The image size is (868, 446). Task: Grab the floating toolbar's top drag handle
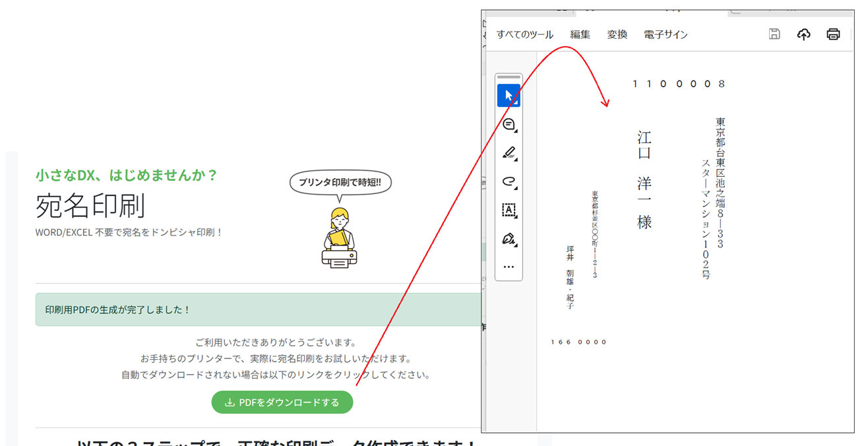[x=509, y=78]
